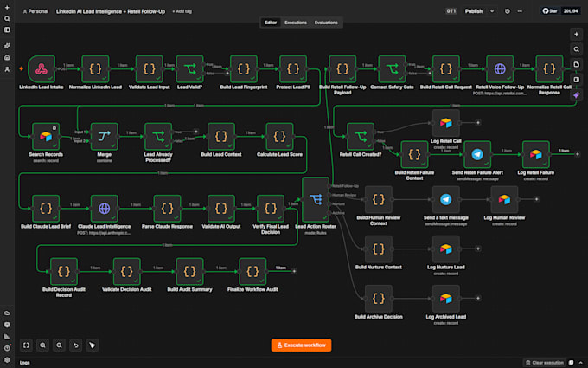This screenshot has width=588, height=368.
Task: Click sidebar search icon
Action: 7,18
